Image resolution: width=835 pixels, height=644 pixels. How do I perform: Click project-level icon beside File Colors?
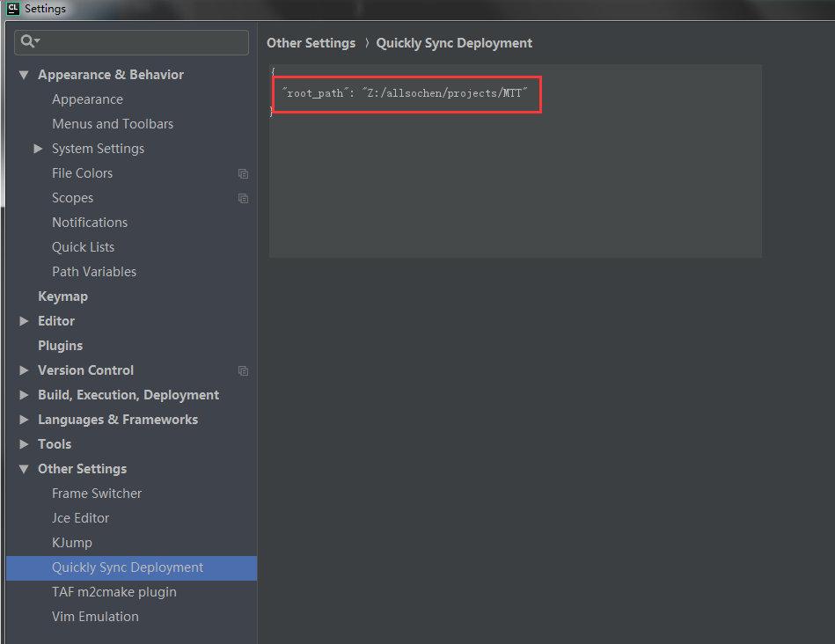coord(243,173)
